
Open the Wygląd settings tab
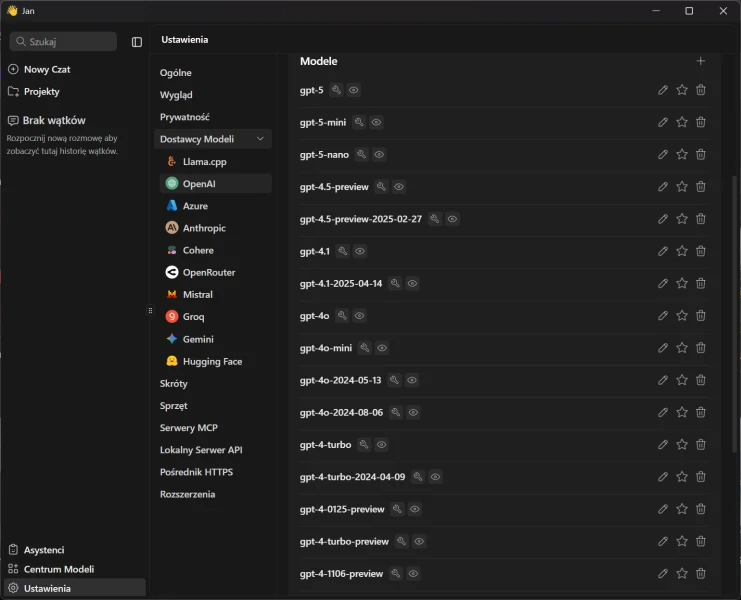[x=176, y=95]
